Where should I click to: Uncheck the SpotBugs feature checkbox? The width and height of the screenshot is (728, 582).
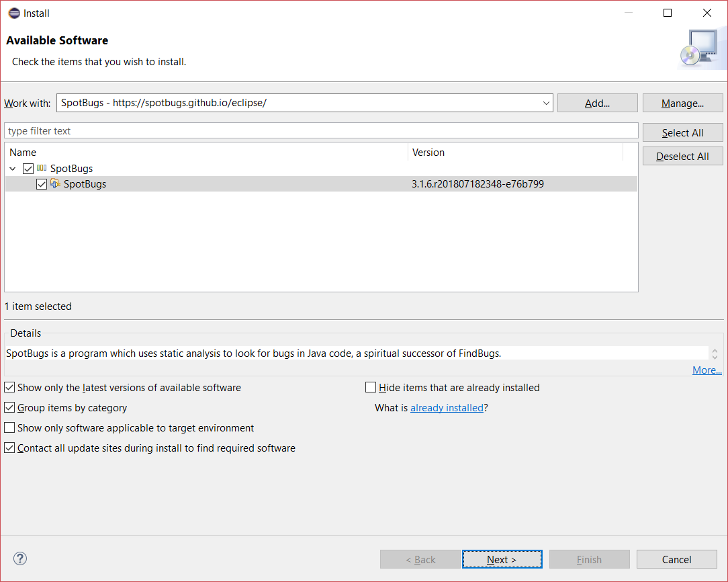coord(42,184)
